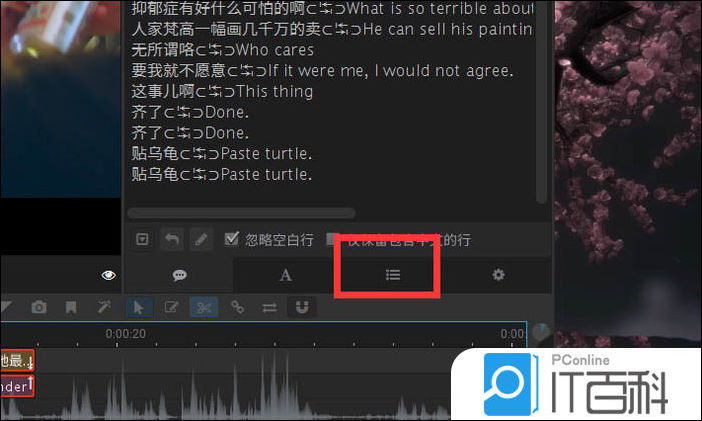Take a snapshot with the camera icon
The width and height of the screenshot is (702, 421).
tap(39, 307)
